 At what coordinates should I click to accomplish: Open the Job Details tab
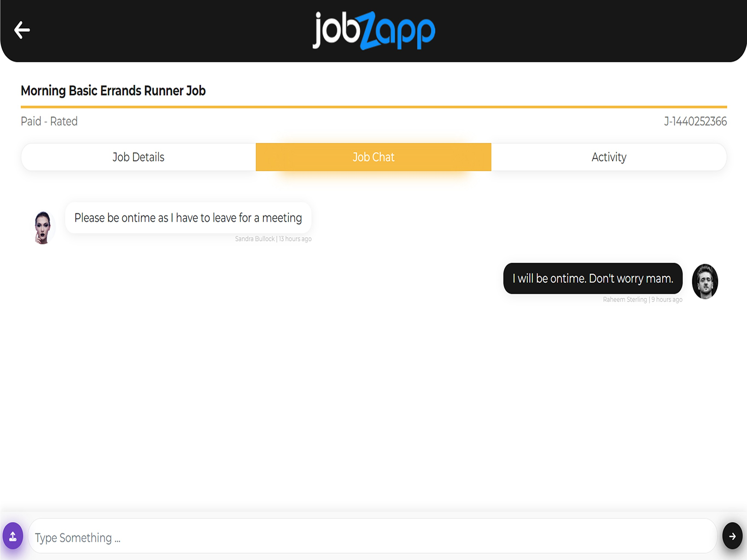click(138, 157)
